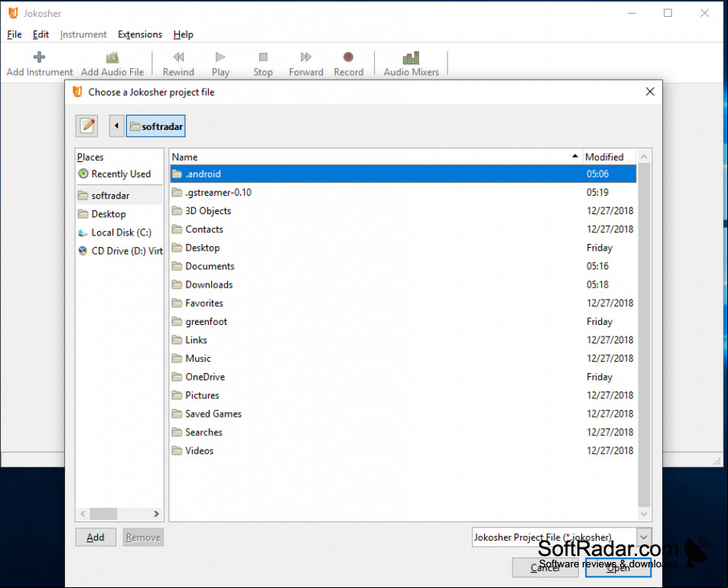Image resolution: width=728 pixels, height=588 pixels.
Task: Open the Instrument menu
Action: [83, 34]
